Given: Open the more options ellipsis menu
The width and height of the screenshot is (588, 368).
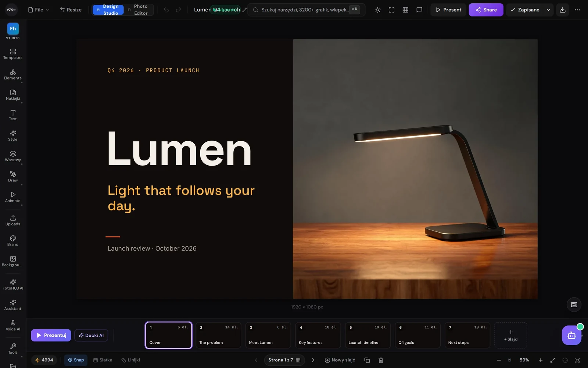Looking at the screenshot, I should (577, 10).
